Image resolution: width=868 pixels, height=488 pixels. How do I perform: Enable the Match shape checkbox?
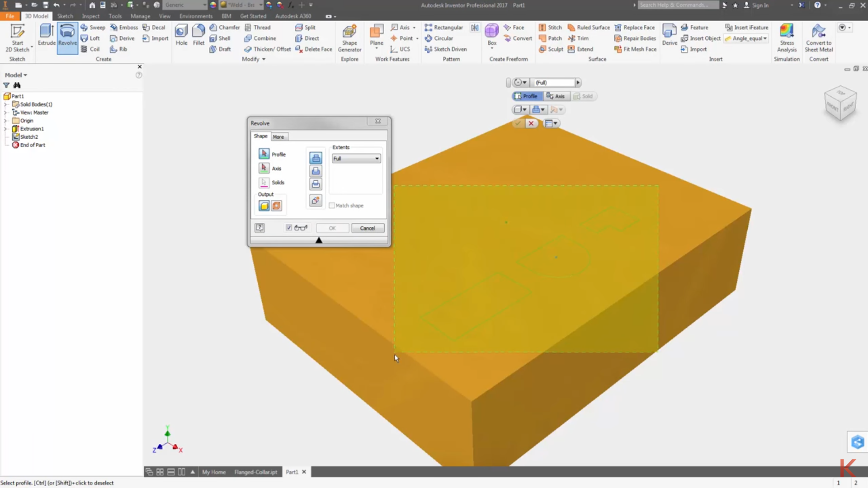[x=332, y=205]
